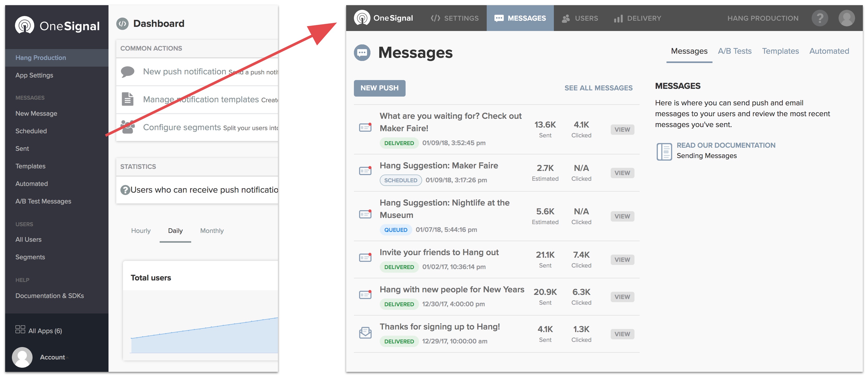
Task: Click the document icon for Manage notification templates
Action: (x=127, y=99)
